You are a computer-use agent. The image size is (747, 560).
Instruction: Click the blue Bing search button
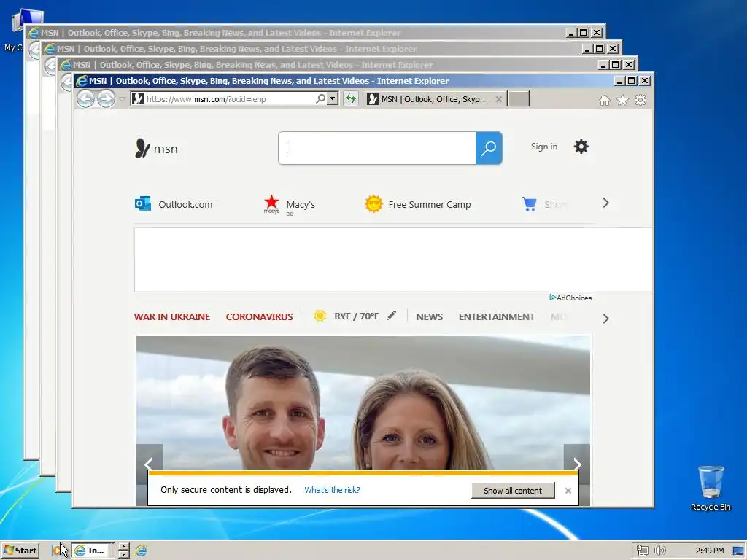(x=489, y=148)
